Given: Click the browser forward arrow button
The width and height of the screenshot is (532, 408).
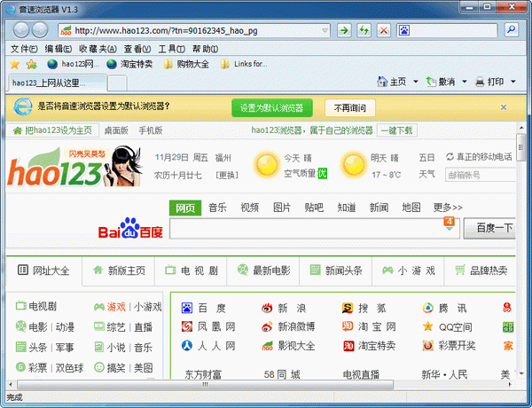Looking at the screenshot, I should pos(40,30).
